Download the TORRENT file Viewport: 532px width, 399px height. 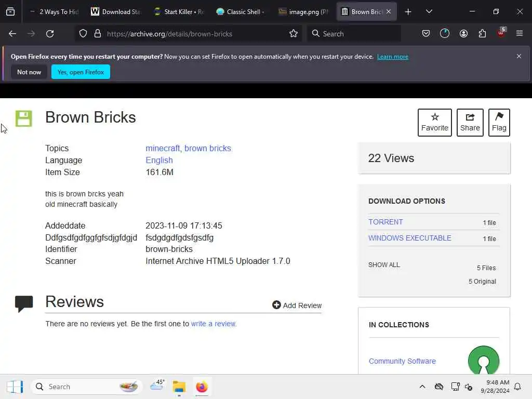point(386,222)
